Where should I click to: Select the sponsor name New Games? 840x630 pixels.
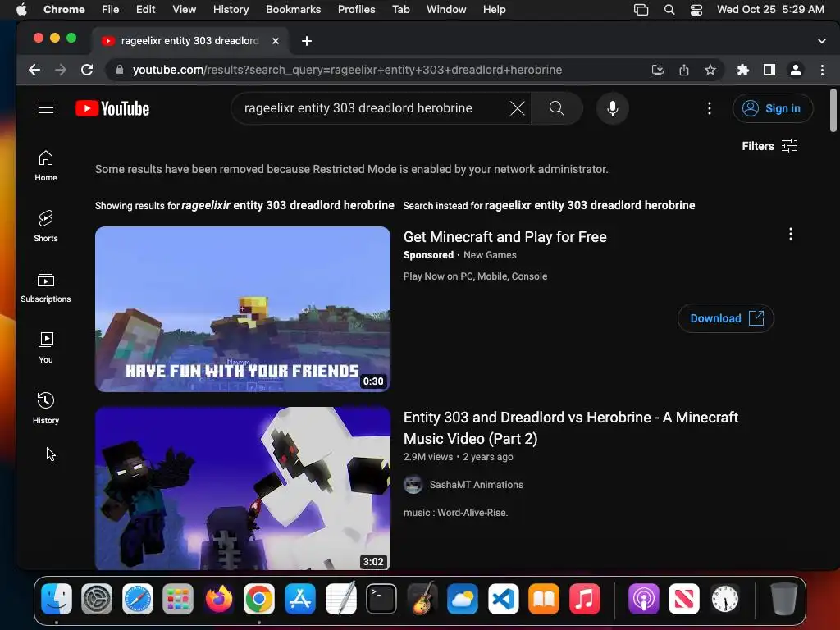pyautogui.click(x=490, y=255)
